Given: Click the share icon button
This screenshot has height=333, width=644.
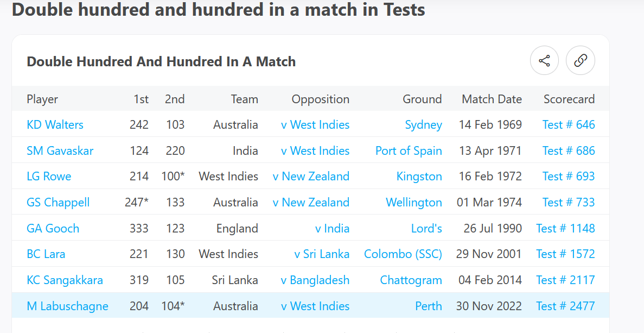Looking at the screenshot, I should point(544,60).
